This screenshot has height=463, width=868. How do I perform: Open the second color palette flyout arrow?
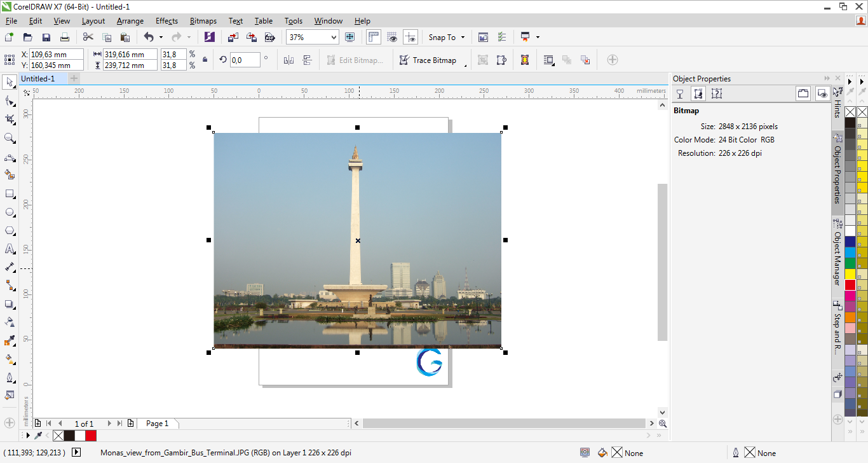point(862,81)
